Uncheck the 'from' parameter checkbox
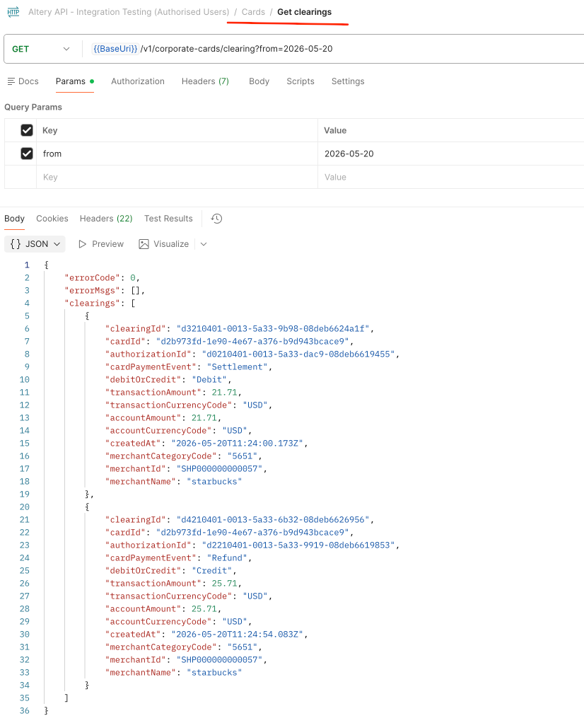Image resolution: width=584 pixels, height=728 pixels. coord(27,154)
